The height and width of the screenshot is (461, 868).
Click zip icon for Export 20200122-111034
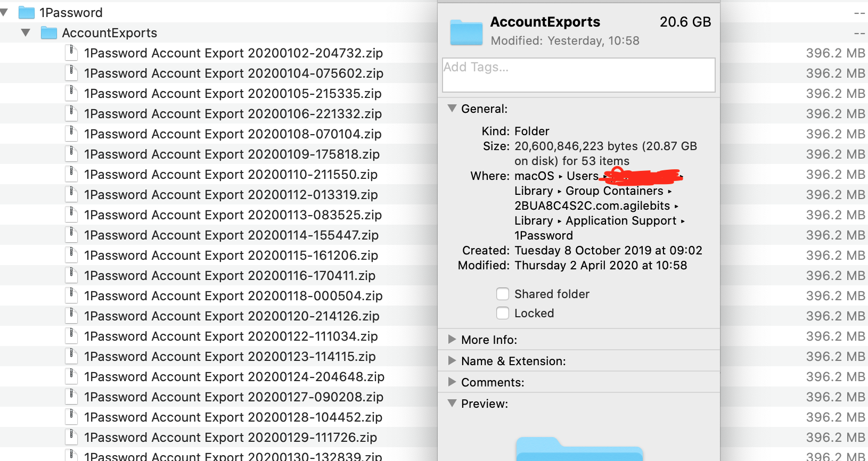pos(71,336)
